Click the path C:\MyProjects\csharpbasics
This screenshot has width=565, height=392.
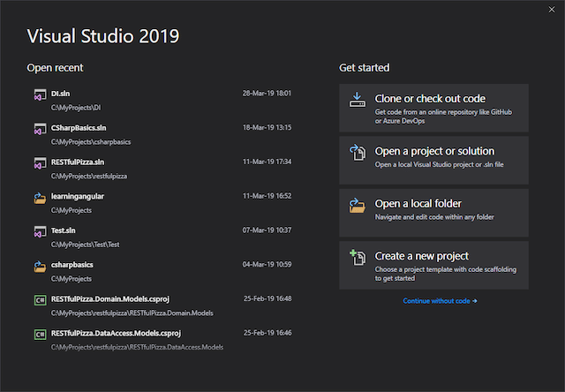pos(91,142)
